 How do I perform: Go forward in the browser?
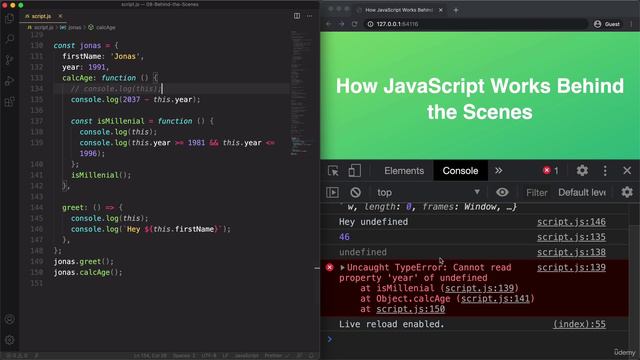click(341, 24)
